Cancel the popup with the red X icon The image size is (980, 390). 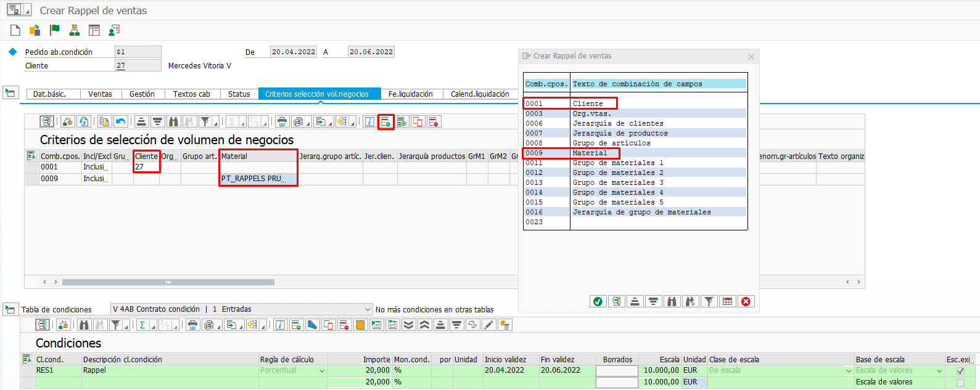click(746, 301)
